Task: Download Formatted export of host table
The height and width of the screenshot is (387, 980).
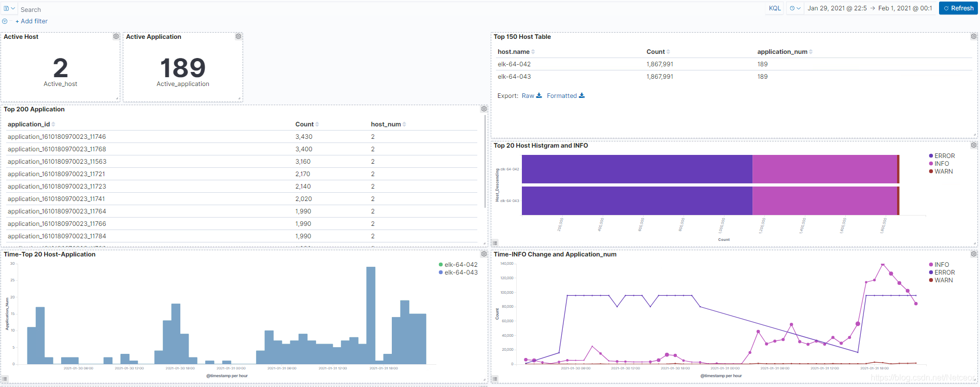Action: click(x=565, y=96)
